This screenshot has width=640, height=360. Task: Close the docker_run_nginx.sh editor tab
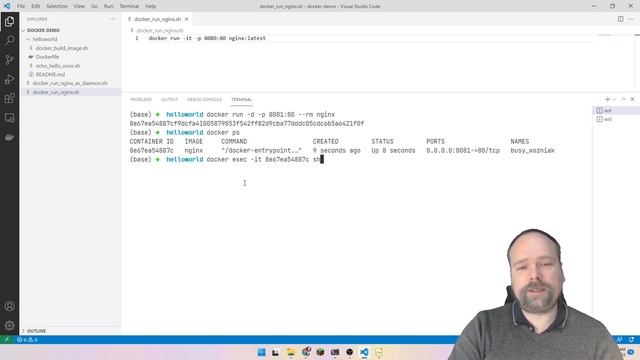[x=187, y=19]
